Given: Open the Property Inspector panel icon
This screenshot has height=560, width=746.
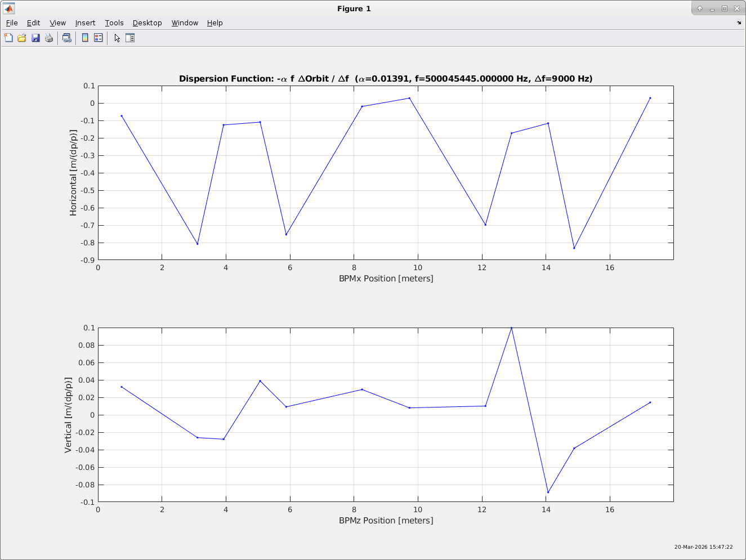Looking at the screenshot, I should click(130, 38).
